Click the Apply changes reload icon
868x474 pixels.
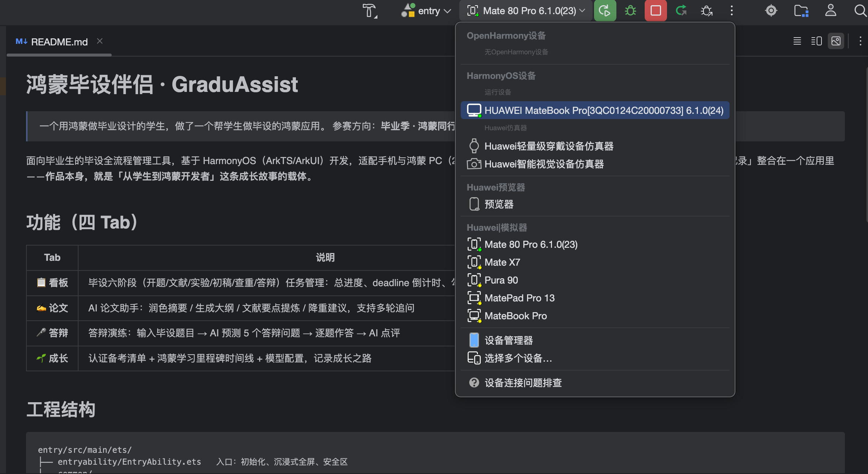click(x=681, y=11)
